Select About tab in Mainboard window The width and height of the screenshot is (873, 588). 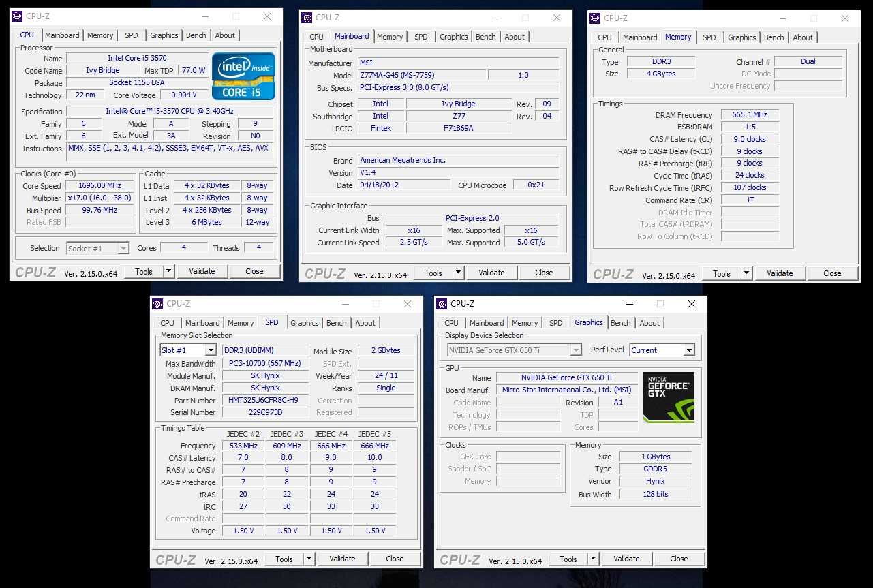tap(515, 37)
